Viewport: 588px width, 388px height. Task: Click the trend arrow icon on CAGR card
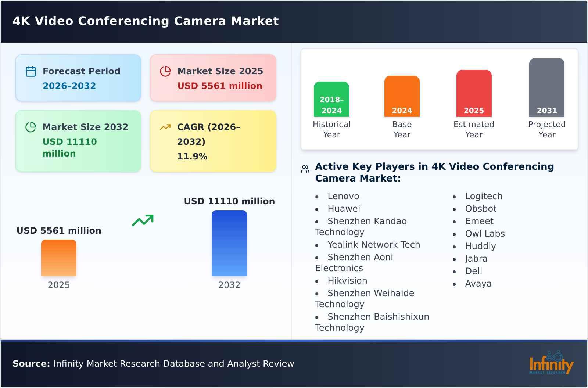click(x=165, y=127)
